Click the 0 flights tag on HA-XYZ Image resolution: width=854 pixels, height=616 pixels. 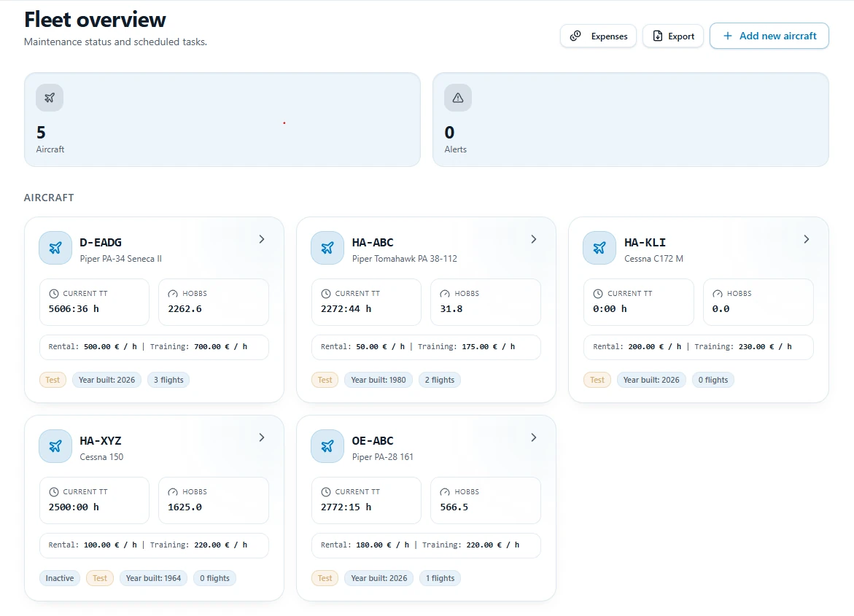(x=214, y=578)
